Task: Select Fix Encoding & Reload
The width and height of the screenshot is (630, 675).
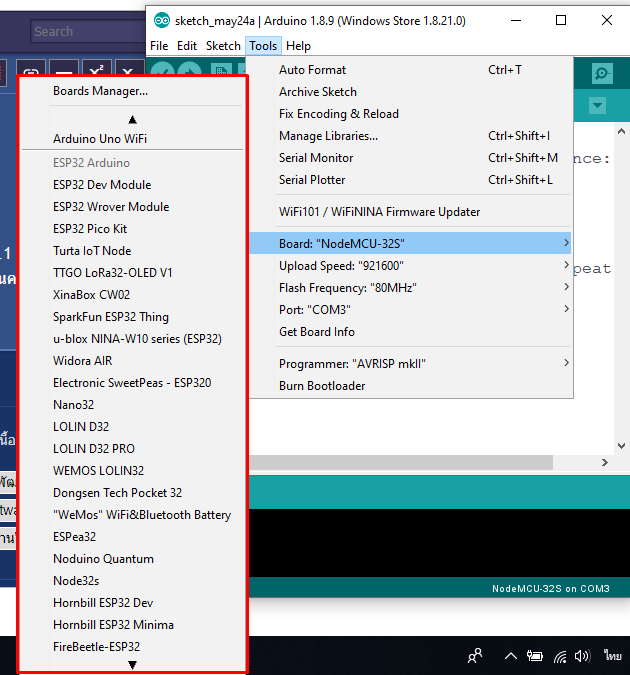Action: point(411,114)
